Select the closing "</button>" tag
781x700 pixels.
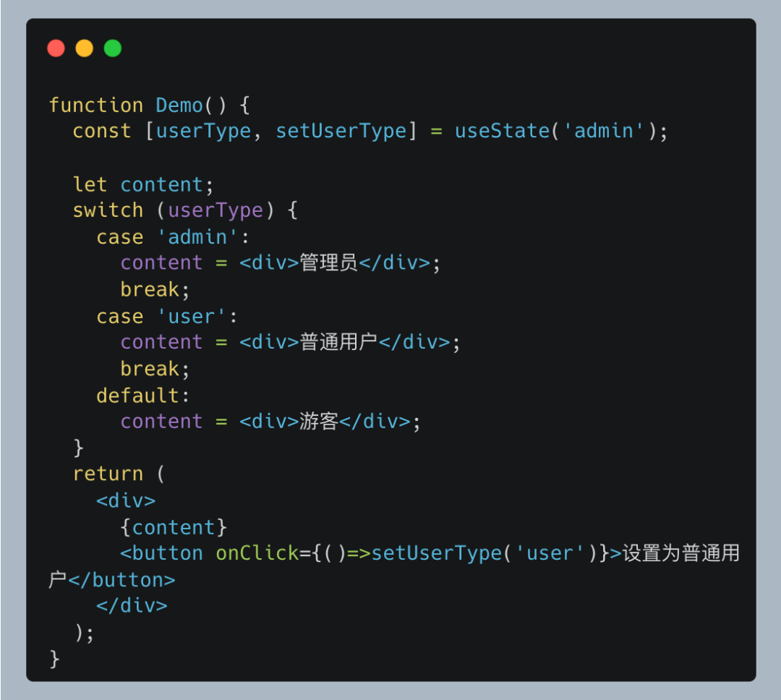click(x=121, y=581)
